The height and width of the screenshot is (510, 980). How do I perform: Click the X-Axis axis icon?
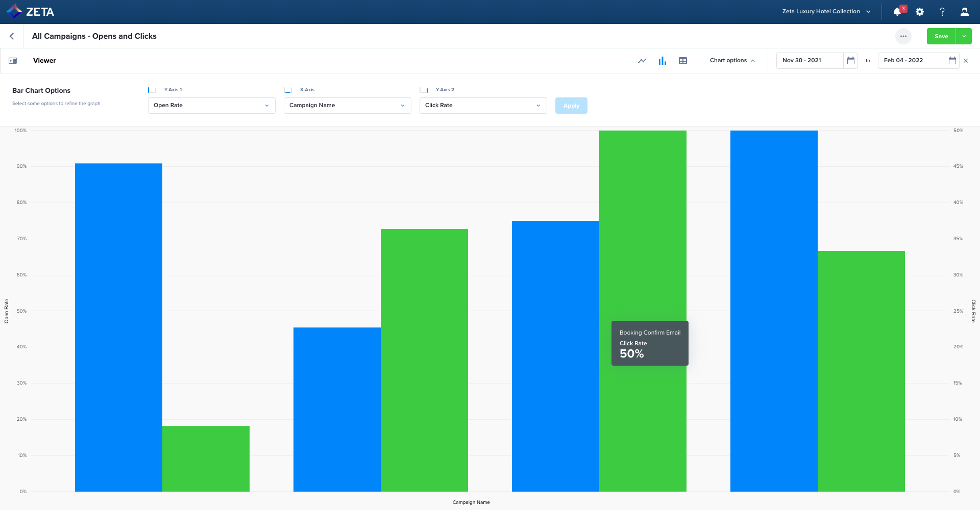pyautogui.click(x=288, y=90)
